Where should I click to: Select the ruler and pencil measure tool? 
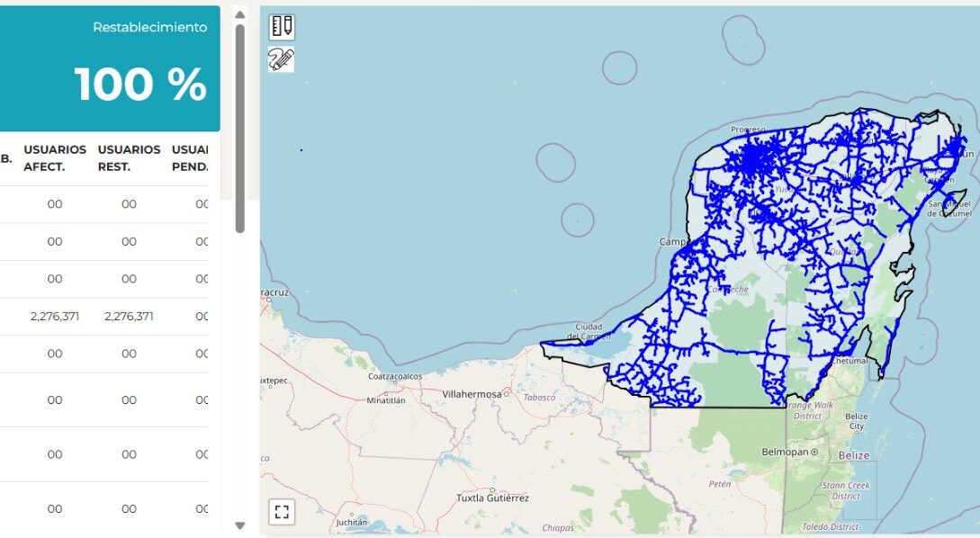click(x=282, y=27)
